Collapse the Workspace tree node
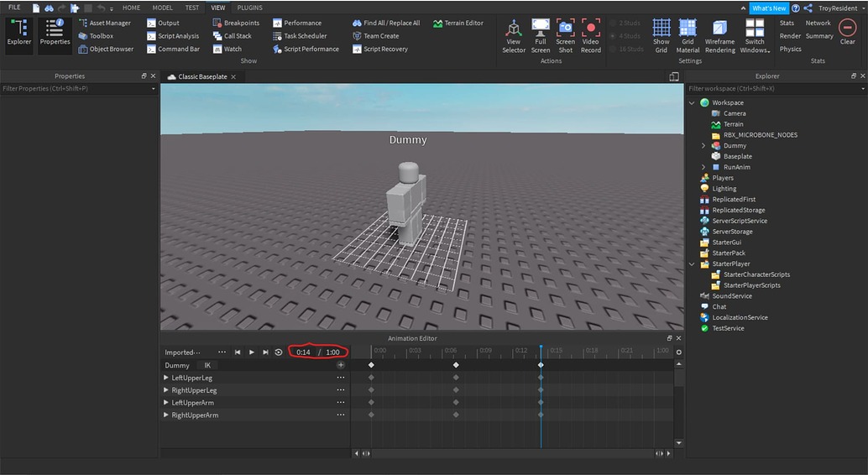The height and width of the screenshot is (475, 868). coord(692,102)
